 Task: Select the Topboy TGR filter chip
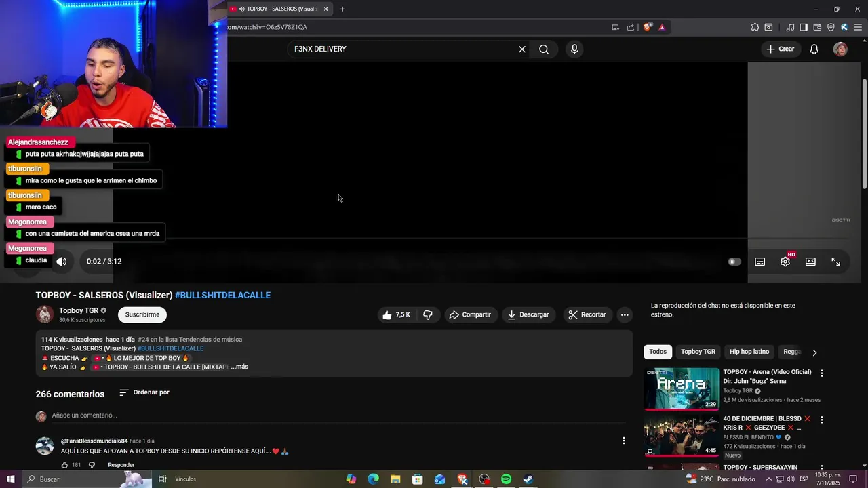[x=698, y=352]
